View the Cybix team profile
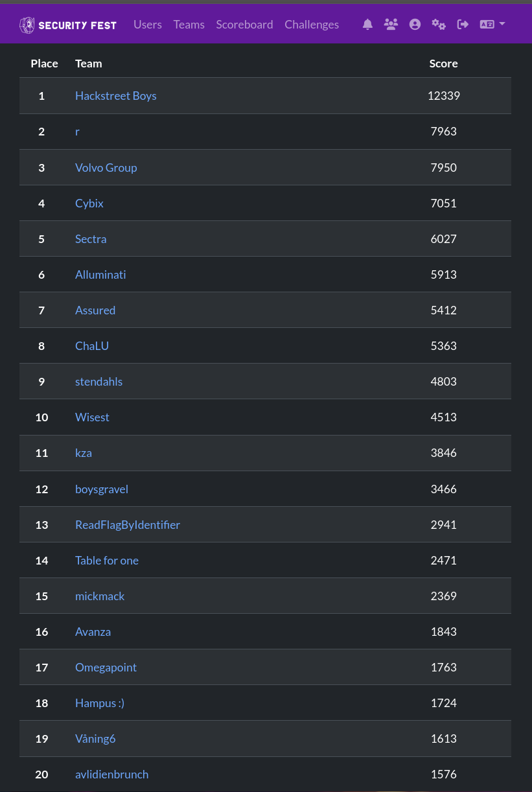This screenshot has width=532, height=792. point(89,204)
